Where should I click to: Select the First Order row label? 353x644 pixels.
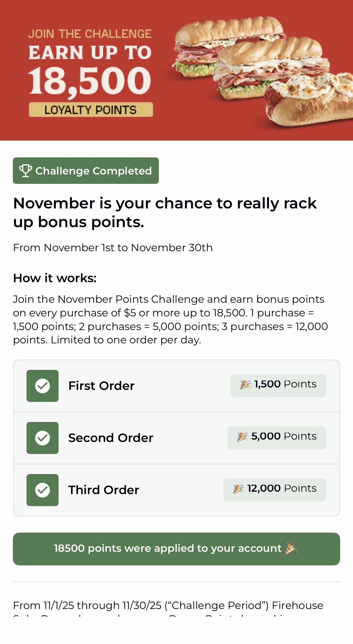(101, 386)
